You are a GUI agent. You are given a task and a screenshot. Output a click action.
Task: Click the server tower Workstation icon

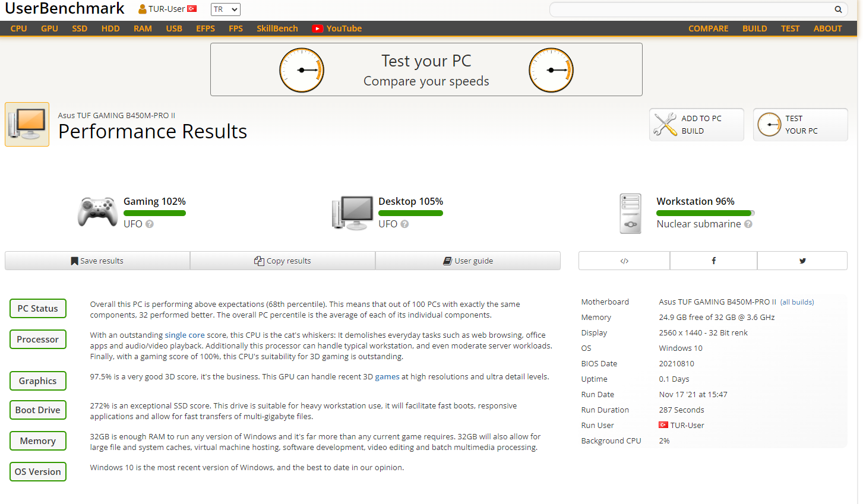click(x=630, y=213)
